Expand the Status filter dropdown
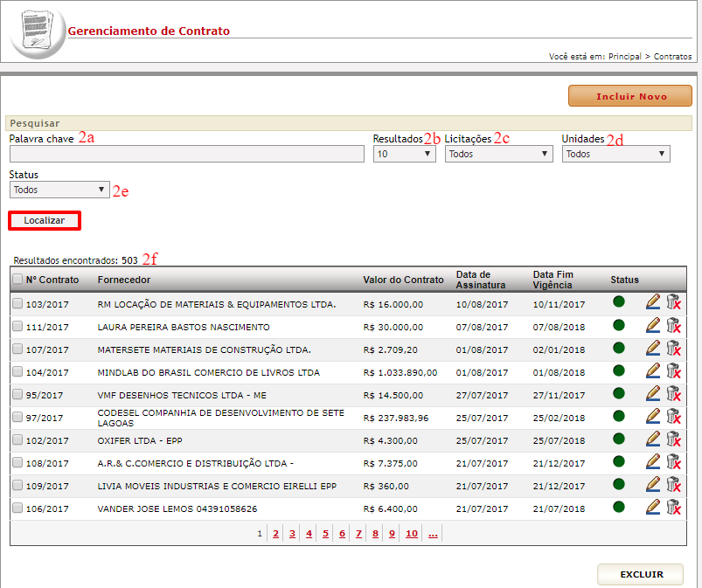702x588 pixels. pos(59,190)
